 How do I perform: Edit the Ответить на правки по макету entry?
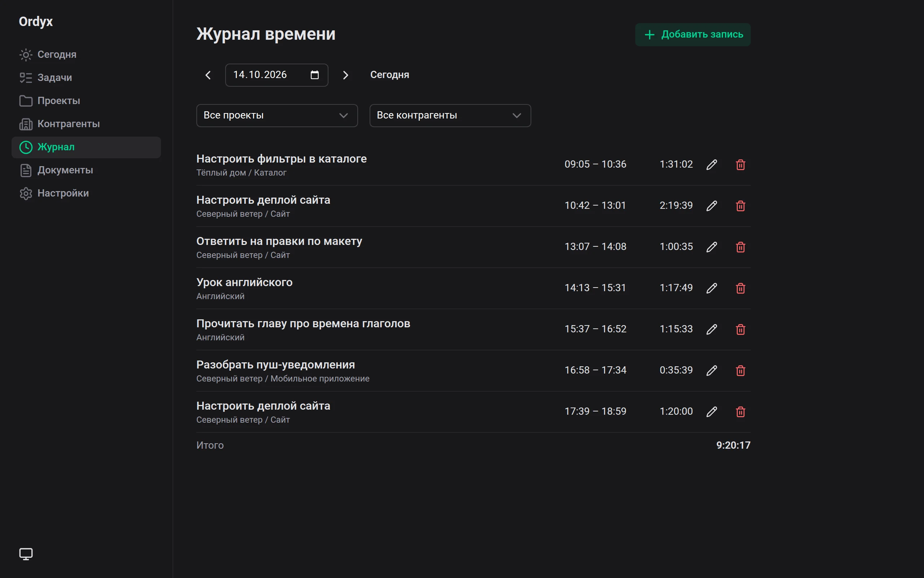[712, 247]
